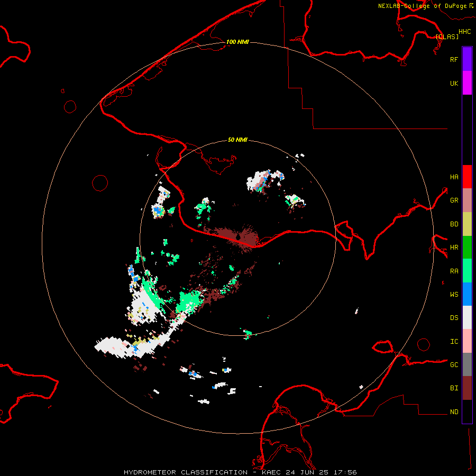Click the HR dark green legend swatch

pos(467,248)
